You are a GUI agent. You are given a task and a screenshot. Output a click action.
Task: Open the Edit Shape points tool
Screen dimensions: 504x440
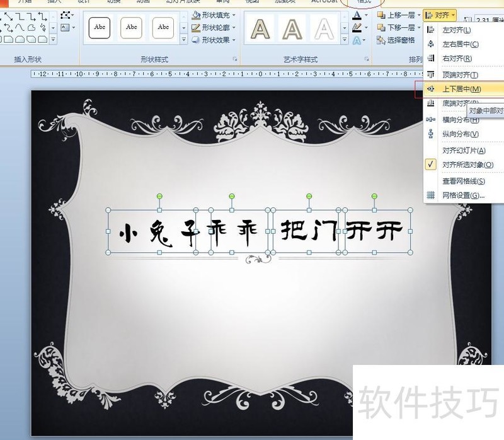(66, 15)
